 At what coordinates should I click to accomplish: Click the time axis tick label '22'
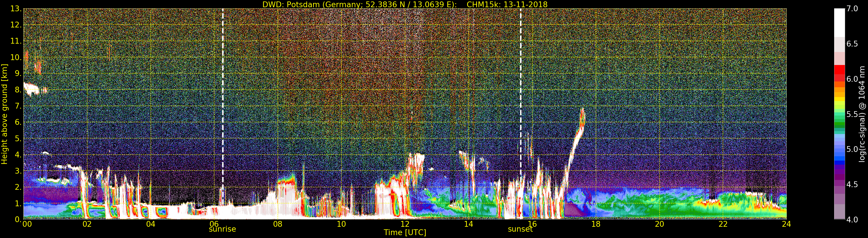point(723,224)
